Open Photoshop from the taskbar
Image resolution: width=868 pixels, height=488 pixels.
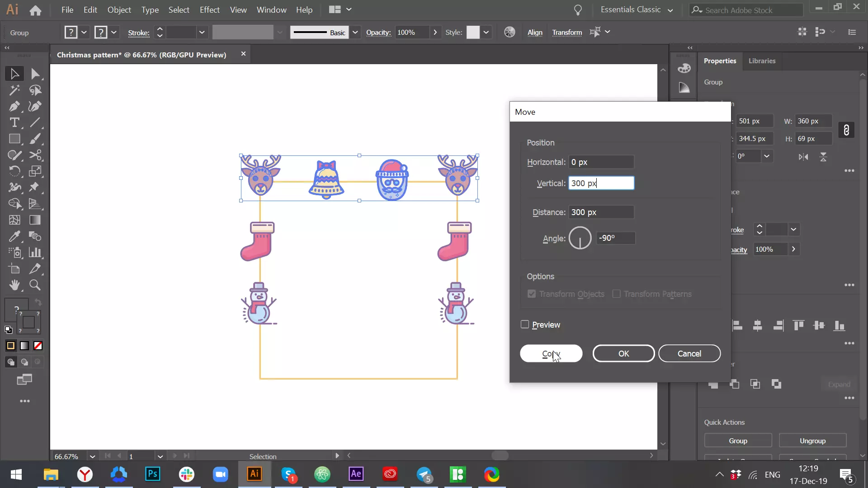(x=153, y=474)
